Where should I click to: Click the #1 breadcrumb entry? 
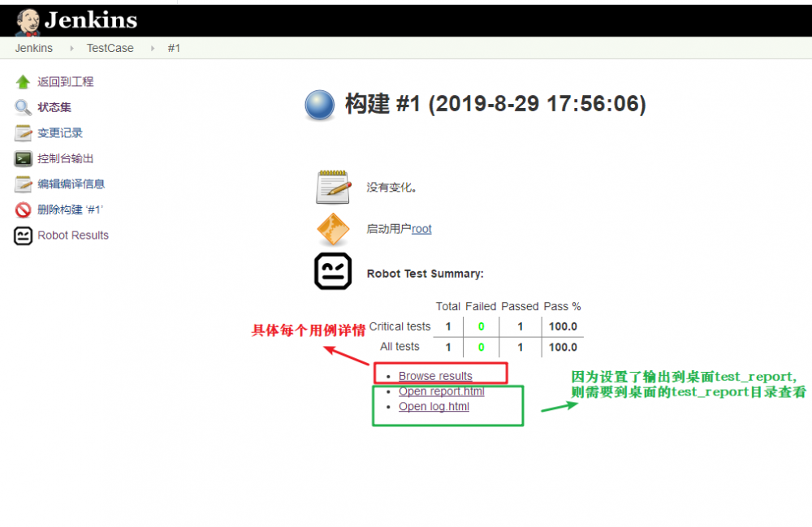pyautogui.click(x=174, y=48)
